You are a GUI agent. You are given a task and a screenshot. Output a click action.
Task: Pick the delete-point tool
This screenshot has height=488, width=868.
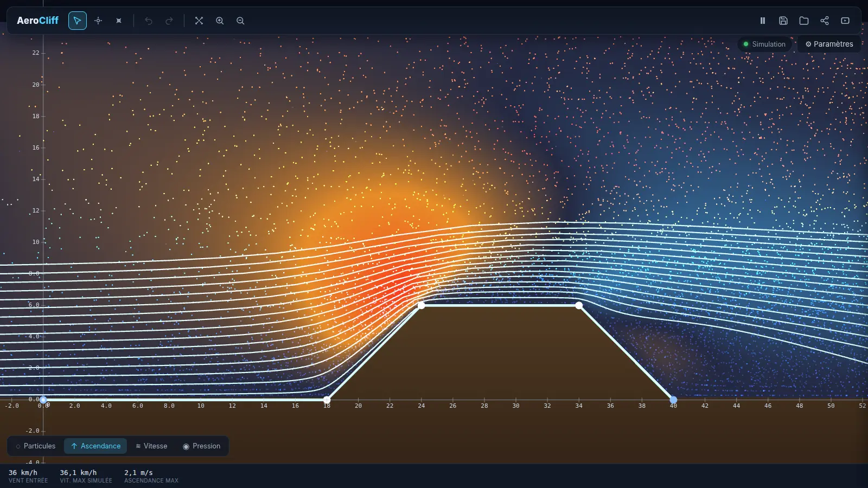click(x=119, y=21)
